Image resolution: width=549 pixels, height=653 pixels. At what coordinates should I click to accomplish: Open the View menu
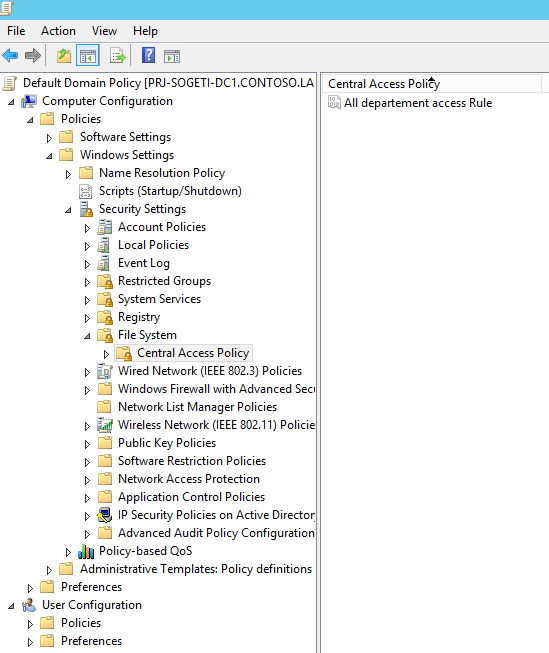coord(105,31)
